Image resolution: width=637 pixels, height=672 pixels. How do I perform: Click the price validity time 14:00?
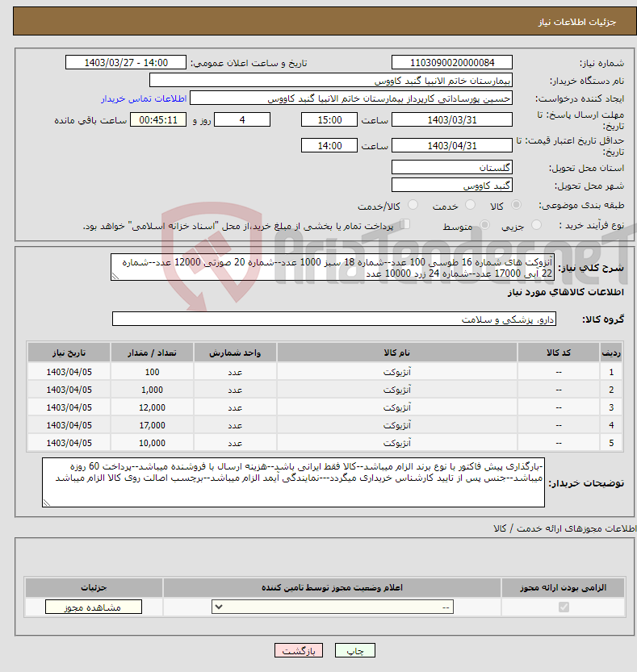point(329,145)
